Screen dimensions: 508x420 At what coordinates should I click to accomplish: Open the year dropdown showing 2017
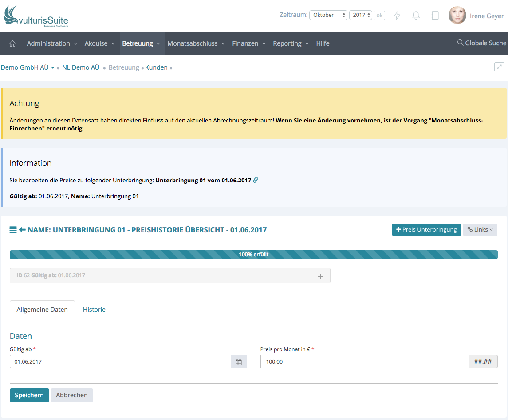coord(361,15)
